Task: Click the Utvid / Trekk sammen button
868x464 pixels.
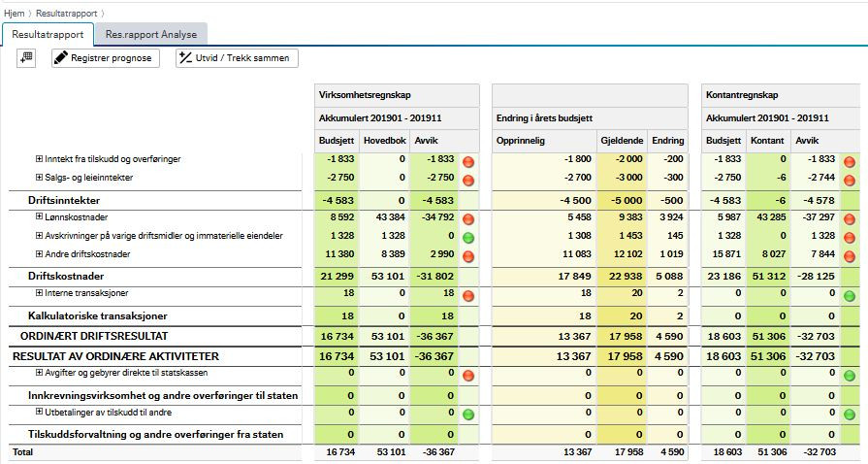Action: pos(237,57)
